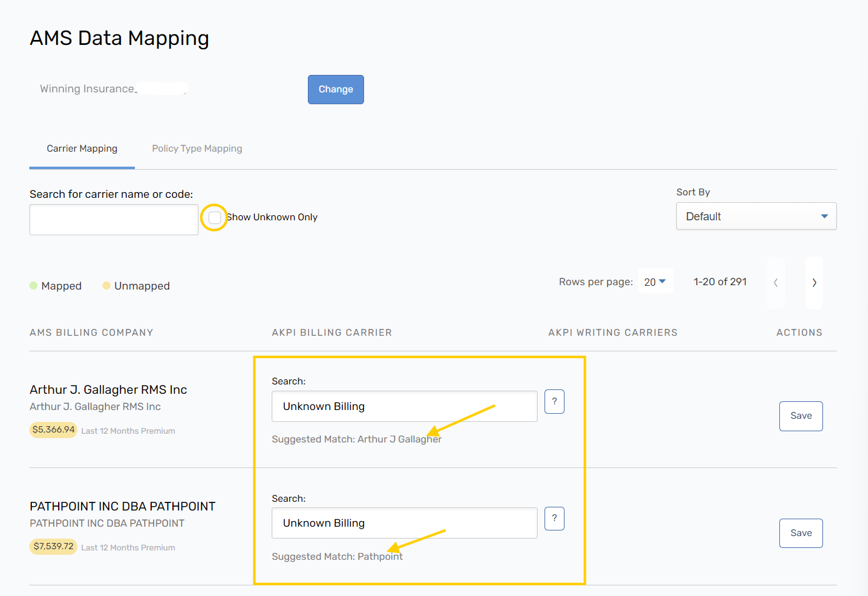Click Pathpoint billing carrier search field

pyautogui.click(x=404, y=523)
